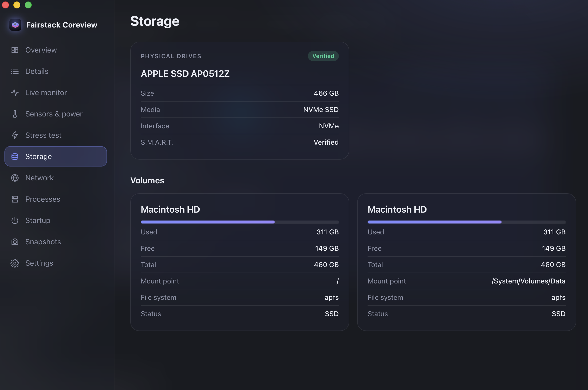
Task: Click the usage bar for root Macintosh HD
Action: point(240,222)
